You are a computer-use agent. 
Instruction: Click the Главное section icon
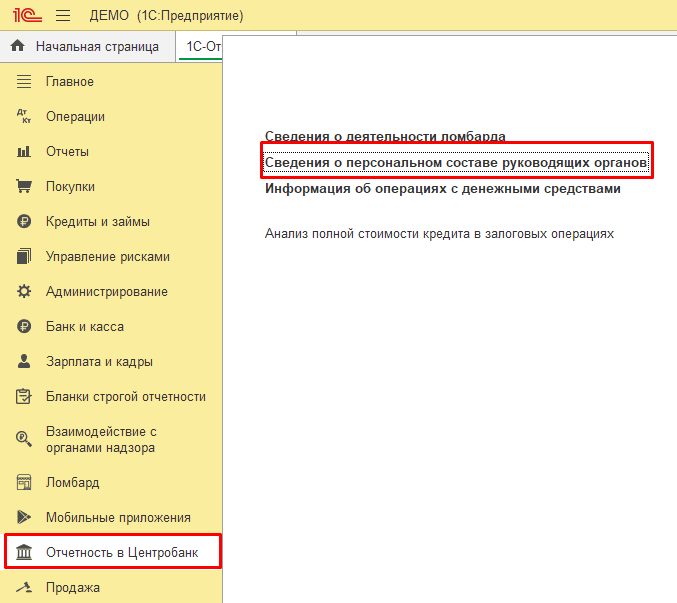click(x=25, y=82)
